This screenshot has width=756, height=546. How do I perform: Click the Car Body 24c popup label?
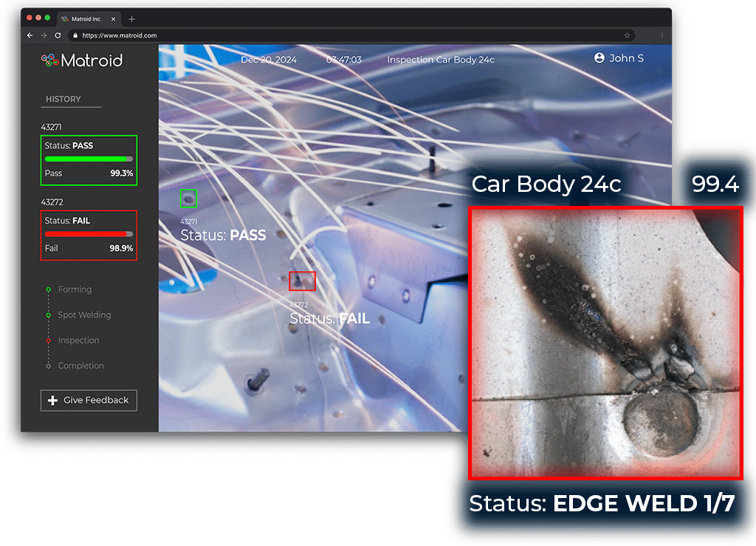[x=546, y=184]
